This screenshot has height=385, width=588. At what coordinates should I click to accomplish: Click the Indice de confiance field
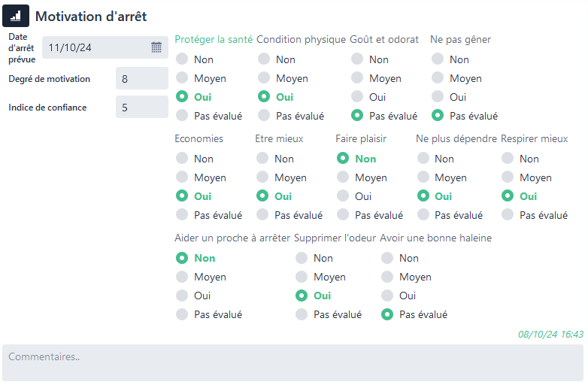(141, 108)
